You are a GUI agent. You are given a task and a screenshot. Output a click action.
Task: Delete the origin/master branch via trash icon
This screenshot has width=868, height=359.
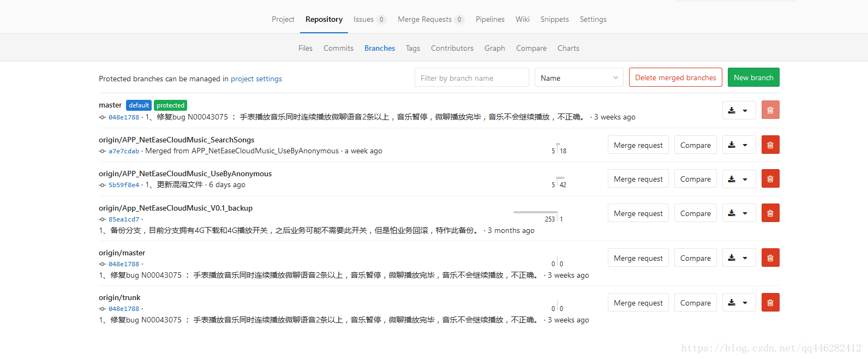(x=770, y=258)
